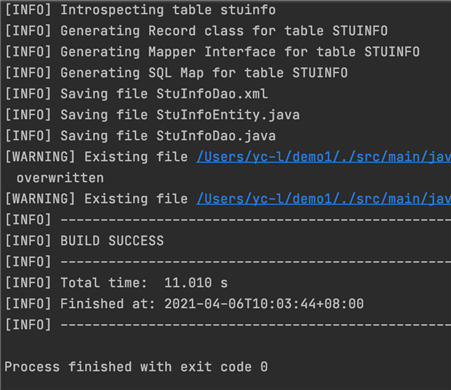Click "Process finished with exit code 0"
Screen dimensions: 451x390
point(136,367)
